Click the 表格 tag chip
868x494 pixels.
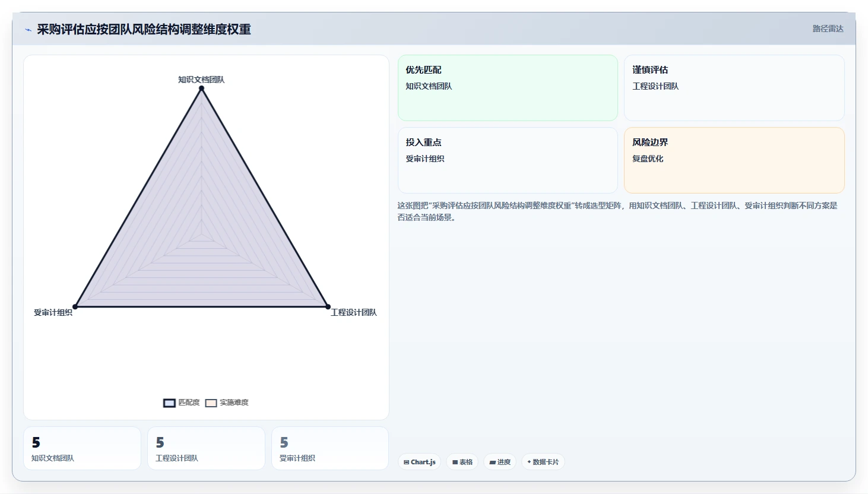pyautogui.click(x=462, y=462)
